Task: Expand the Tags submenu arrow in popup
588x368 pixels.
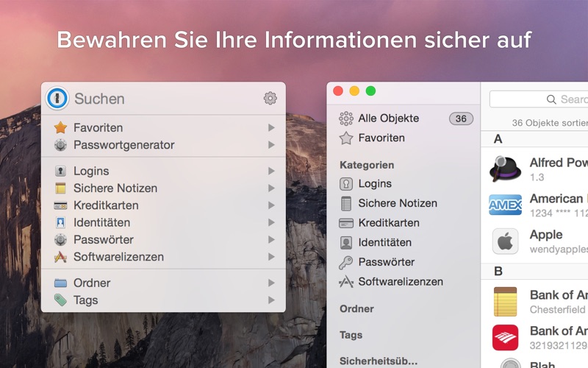Action: click(x=271, y=300)
